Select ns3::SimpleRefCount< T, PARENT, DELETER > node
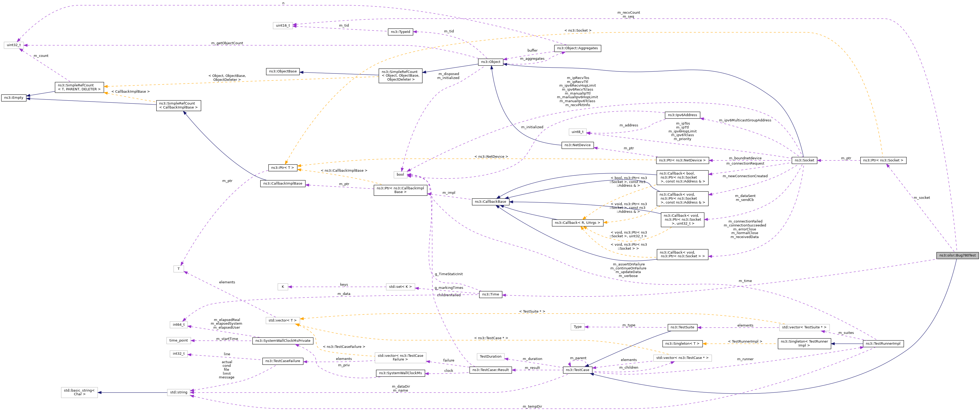The height and width of the screenshot is (410, 980). [x=79, y=87]
